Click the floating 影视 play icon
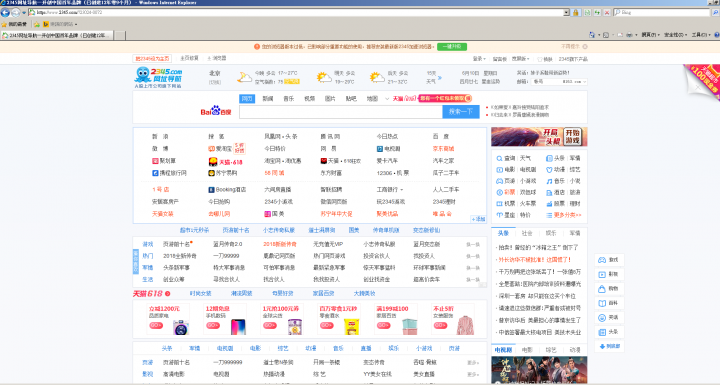The height and width of the screenshot is (385, 720). pyautogui.click(x=602, y=274)
